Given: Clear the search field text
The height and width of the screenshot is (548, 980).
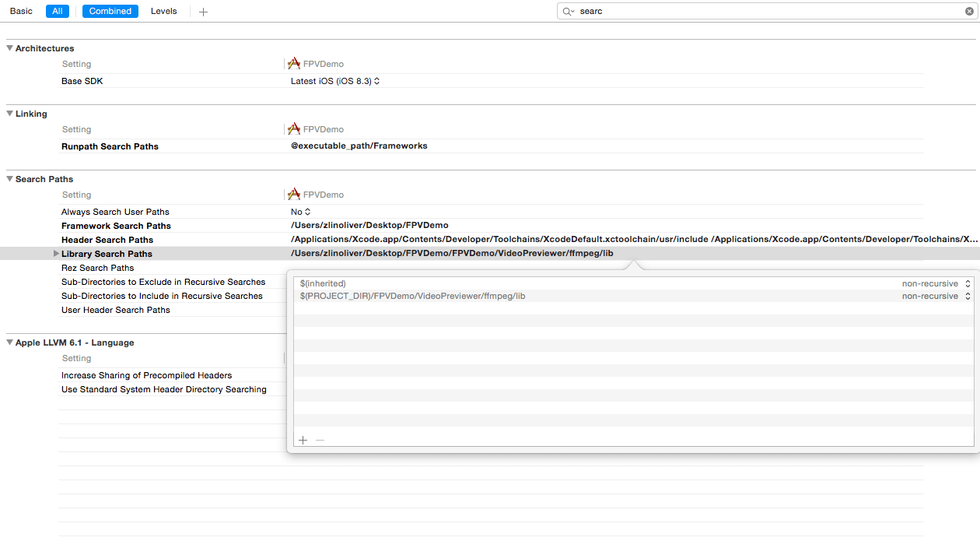Looking at the screenshot, I should click(969, 12).
